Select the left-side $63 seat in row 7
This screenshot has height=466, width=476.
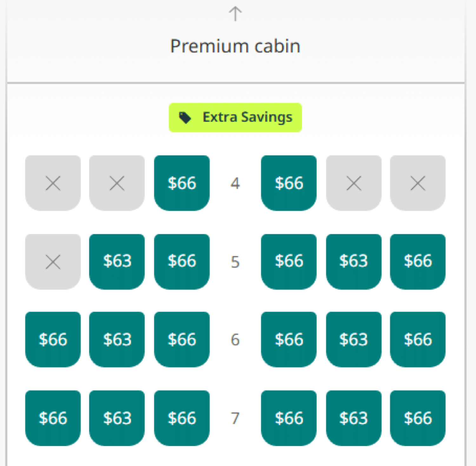click(117, 418)
